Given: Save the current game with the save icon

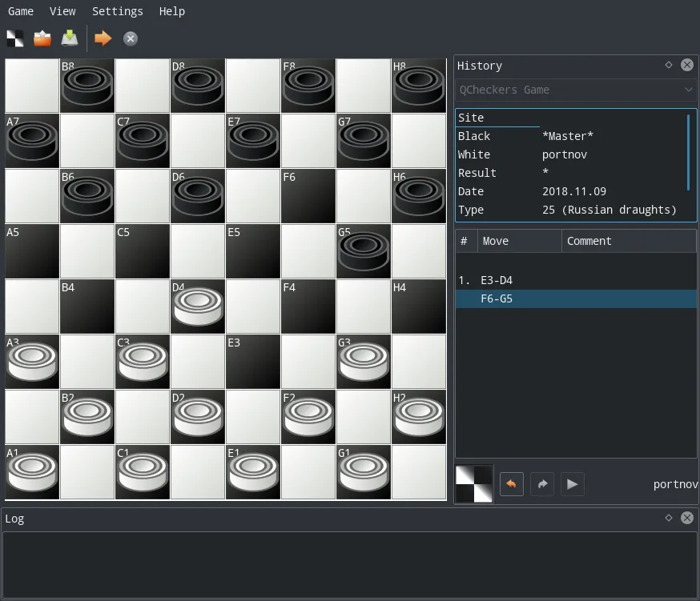Looking at the screenshot, I should [69, 38].
